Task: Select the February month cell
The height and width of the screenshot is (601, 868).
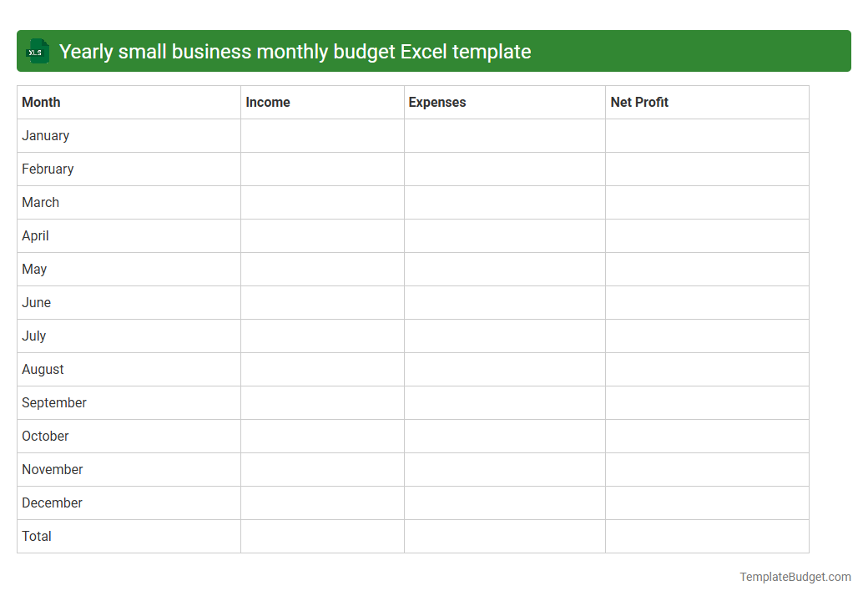Action: [x=48, y=169]
